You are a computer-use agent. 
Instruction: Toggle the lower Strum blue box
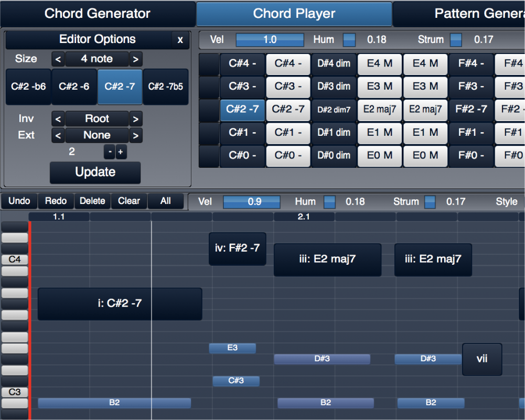(430, 202)
